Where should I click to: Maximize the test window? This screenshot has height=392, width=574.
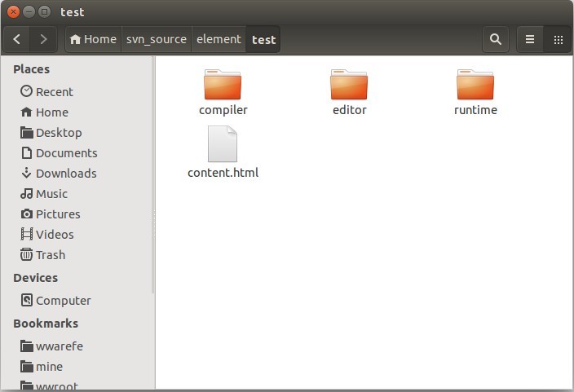pos(44,12)
